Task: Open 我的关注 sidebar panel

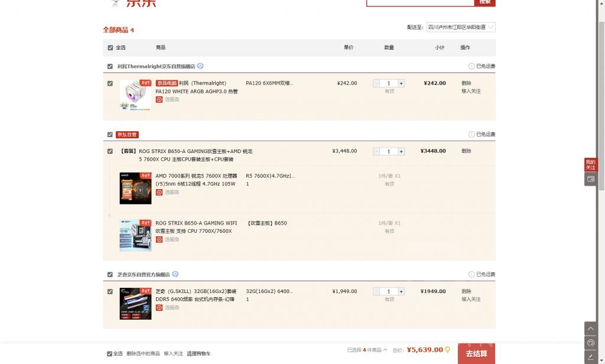Action: click(x=590, y=165)
